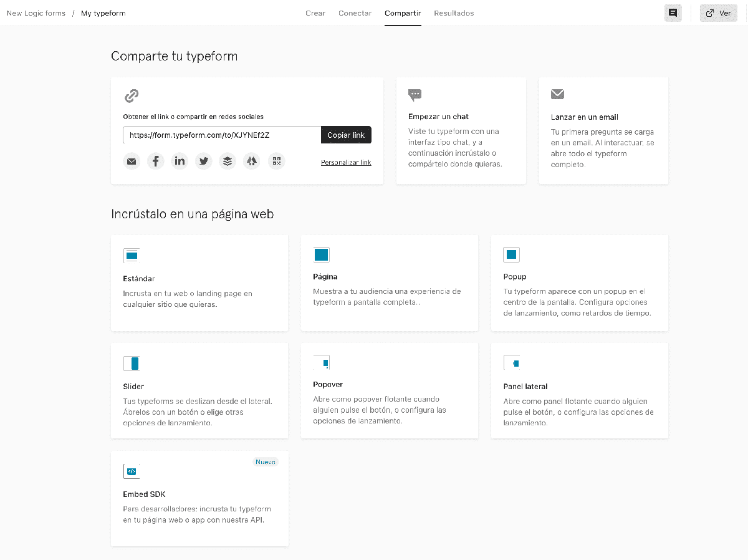Click the envelope icon on Lanzar en un email
The height and width of the screenshot is (560, 748).
557,95
